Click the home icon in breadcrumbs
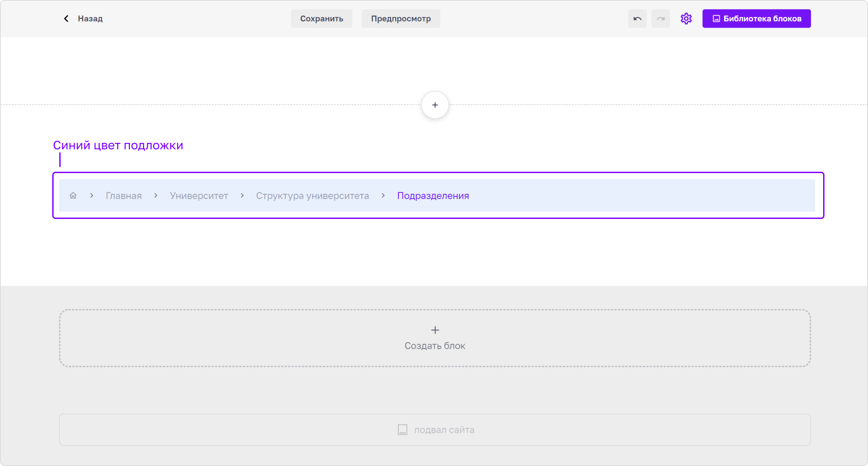Screen dimensions: 868x466 [x=73, y=196]
